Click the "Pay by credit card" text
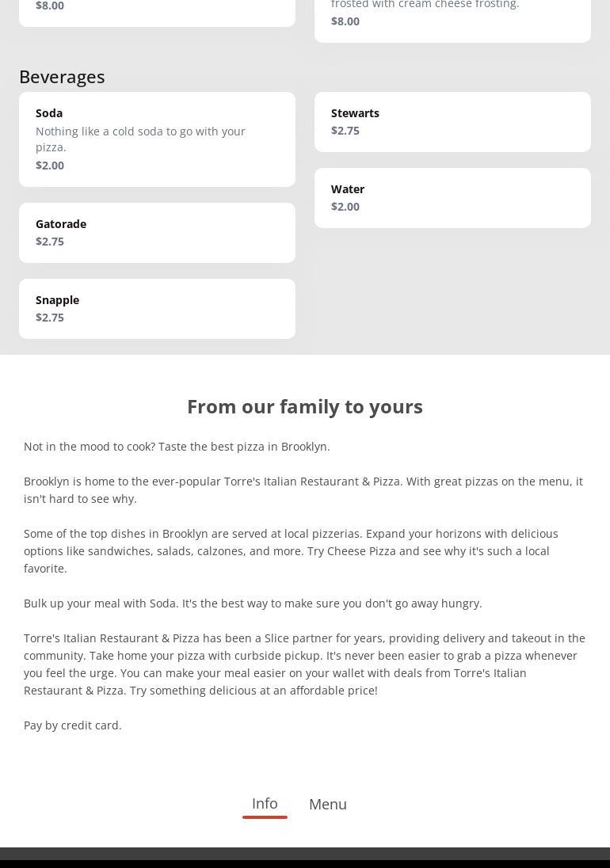Viewport: 610px width, 868px height. tap(73, 725)
